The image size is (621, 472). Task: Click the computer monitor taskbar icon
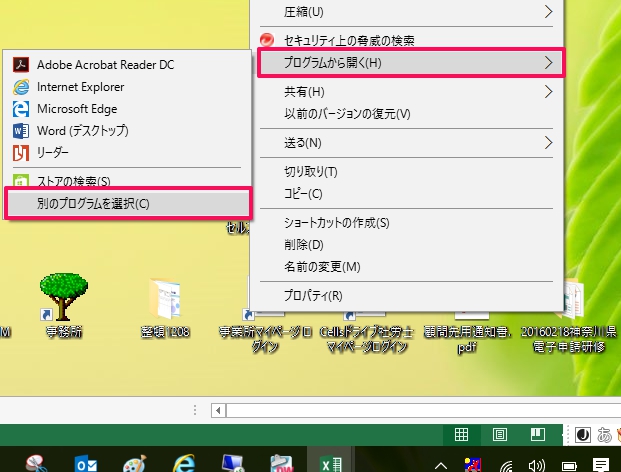233,464
